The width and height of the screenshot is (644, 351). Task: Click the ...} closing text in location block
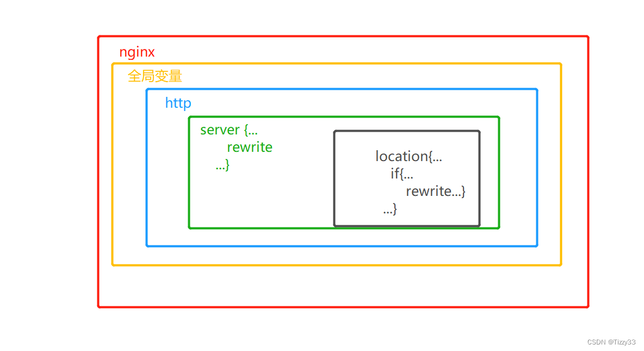click(x=389, y=208)
